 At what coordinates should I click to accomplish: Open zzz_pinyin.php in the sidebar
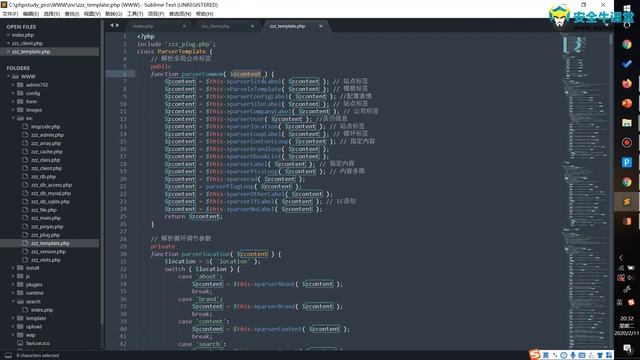(47, 227)
